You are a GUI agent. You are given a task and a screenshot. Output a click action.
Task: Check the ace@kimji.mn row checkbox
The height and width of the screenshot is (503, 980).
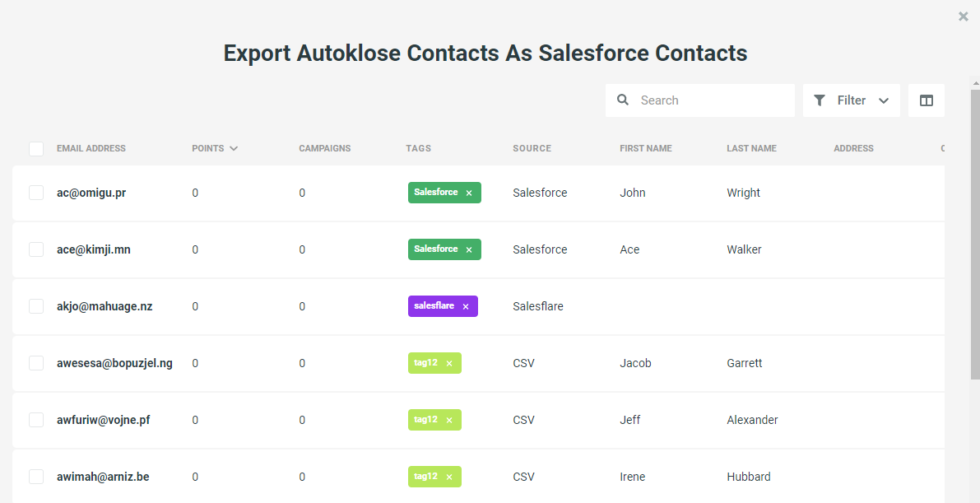tap(36, 249)
